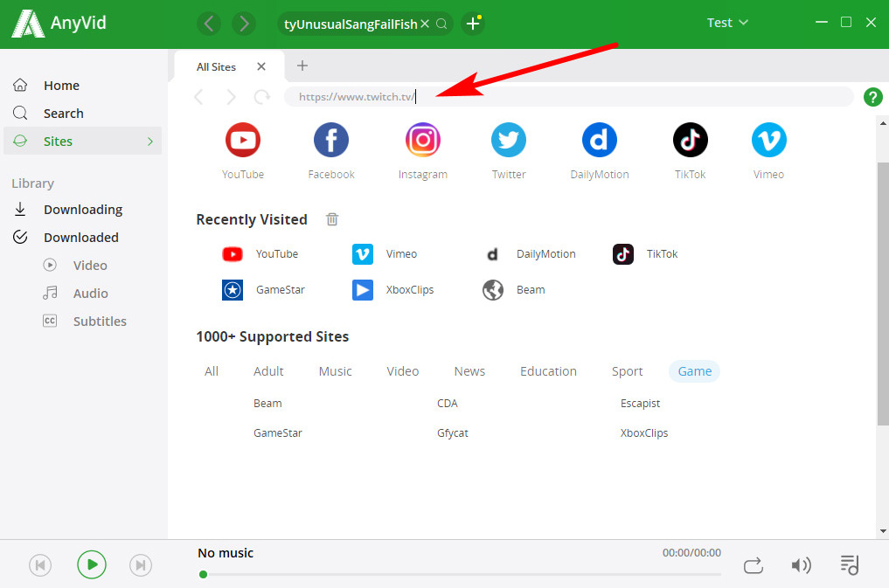889x588 pixels.
Task: Switch to the All Sites tab
Action: coord(216,67)
